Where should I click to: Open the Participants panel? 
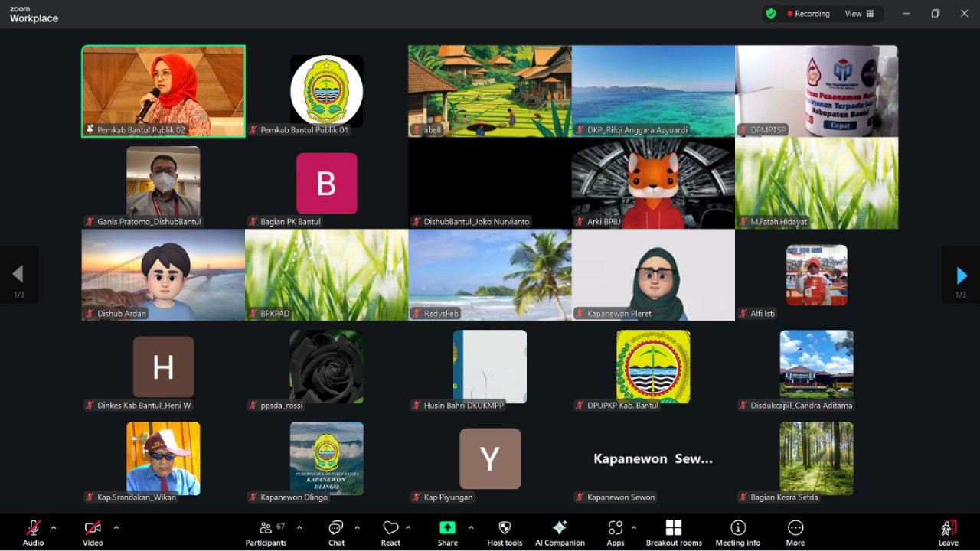[x=266, y=532]
